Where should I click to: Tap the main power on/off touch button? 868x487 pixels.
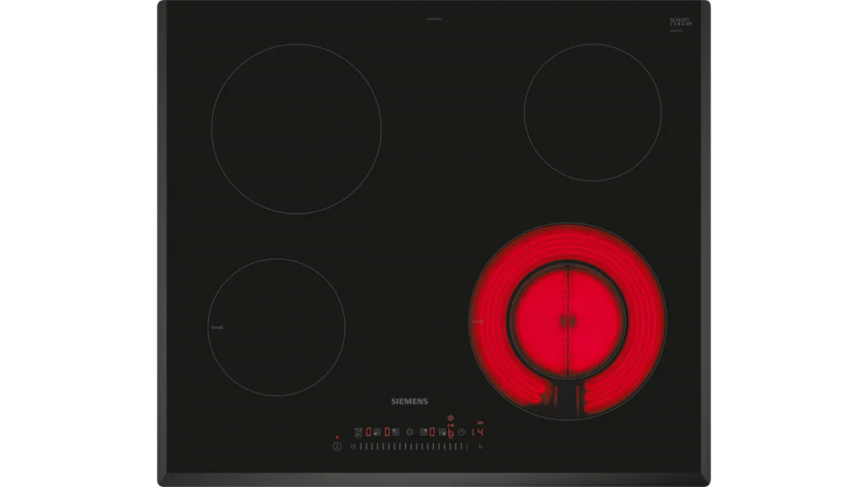338,446
